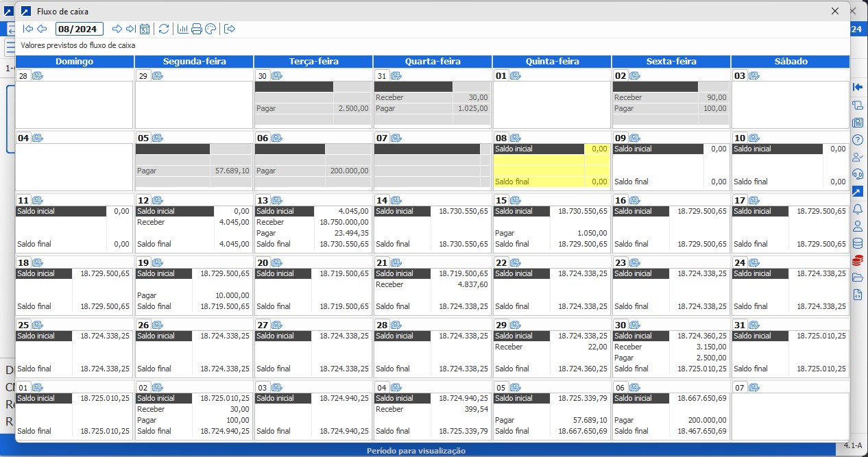Click the next month arrow

(x=117, y=29)
